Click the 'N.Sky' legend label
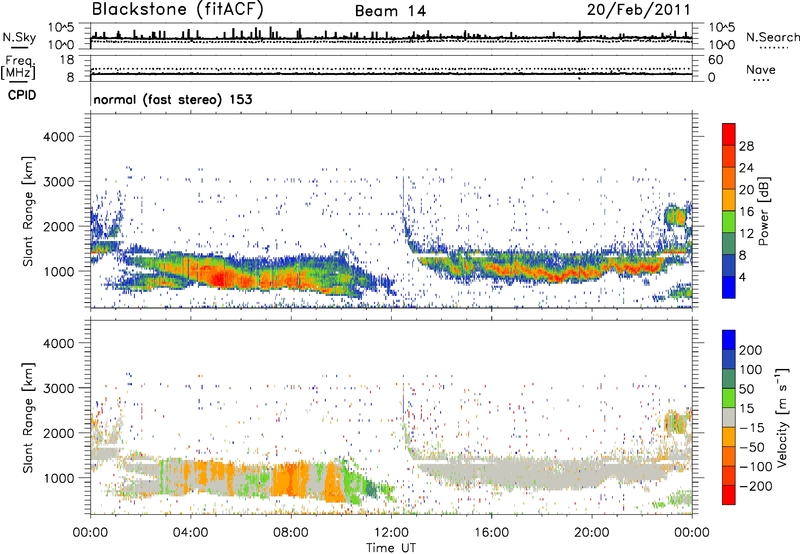Viewport: 800px width, 554px height. click(19, 37)
